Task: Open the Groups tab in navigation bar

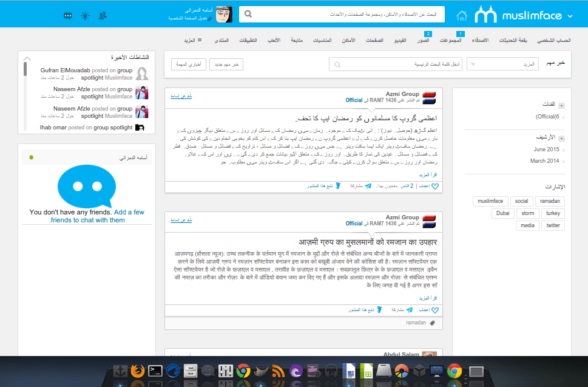Action: [x=450, y=40]
